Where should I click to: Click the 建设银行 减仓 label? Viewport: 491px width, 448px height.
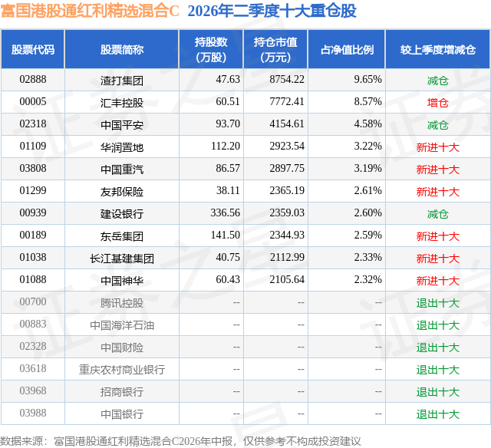(438, 214)
